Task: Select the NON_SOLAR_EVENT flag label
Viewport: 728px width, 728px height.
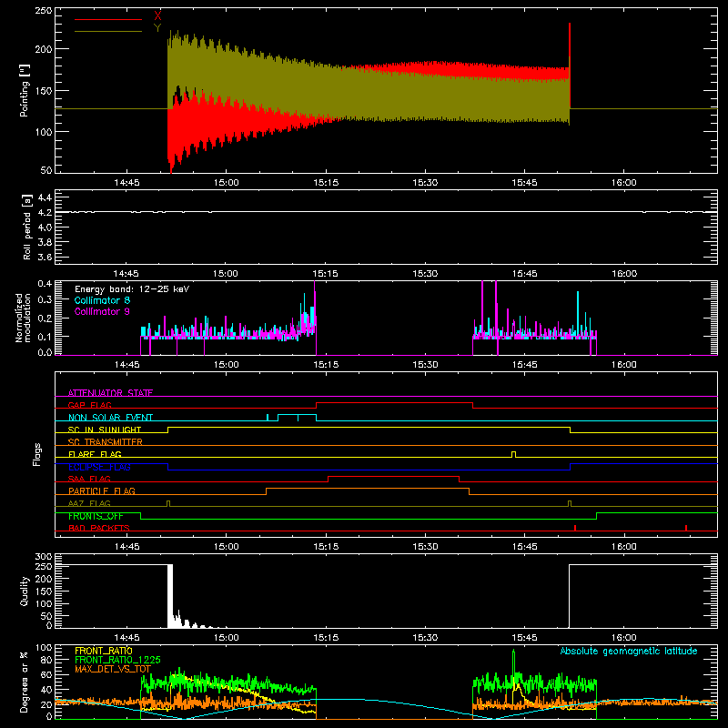Action: pos(110,418)
